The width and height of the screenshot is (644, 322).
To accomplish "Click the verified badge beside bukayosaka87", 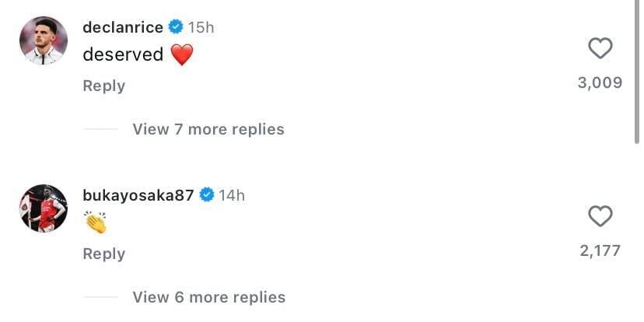I will click(207, 195).
